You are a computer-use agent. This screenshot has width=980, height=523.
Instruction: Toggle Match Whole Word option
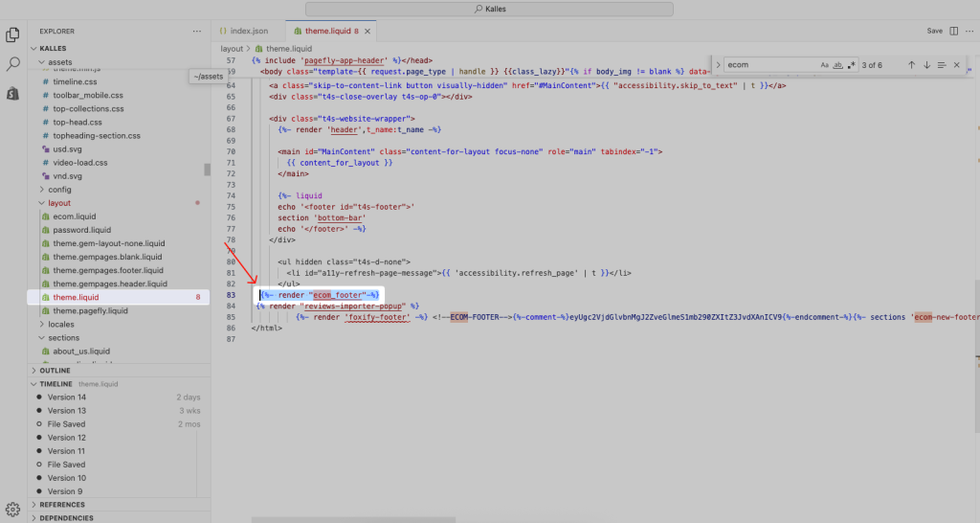[838, 65]
